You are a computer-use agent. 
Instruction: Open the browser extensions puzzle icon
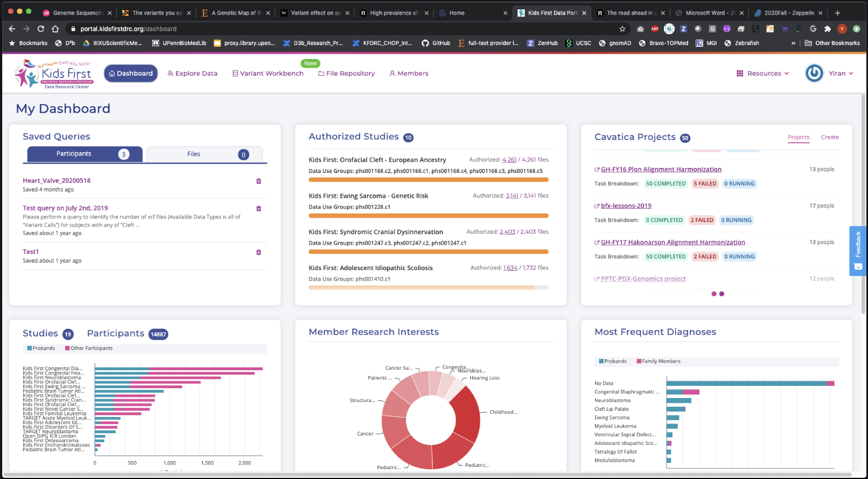(828, 28)
